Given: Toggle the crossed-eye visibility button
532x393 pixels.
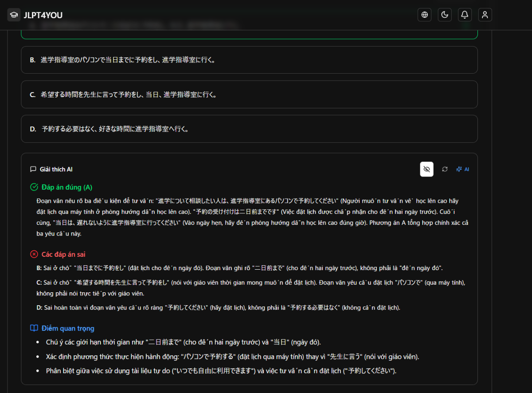Looking at the screenshot, I should [x=426, y=169].
